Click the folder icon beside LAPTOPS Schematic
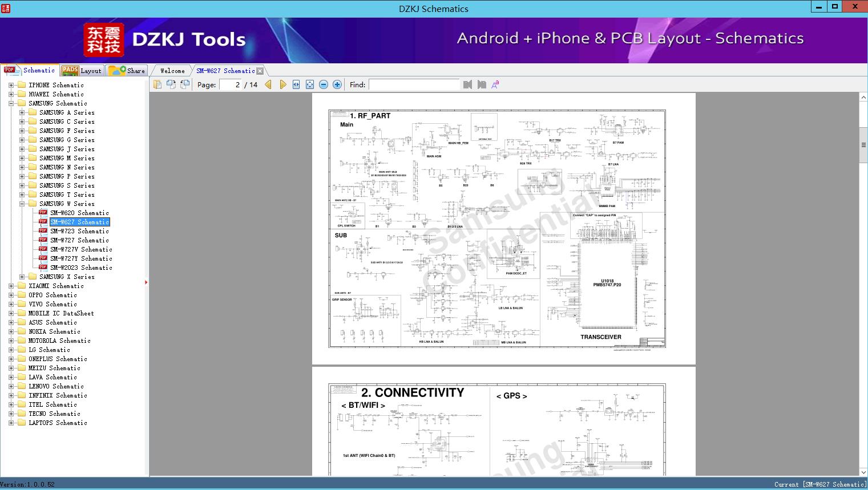Screen dimensions: 868x490 point(22,423)
